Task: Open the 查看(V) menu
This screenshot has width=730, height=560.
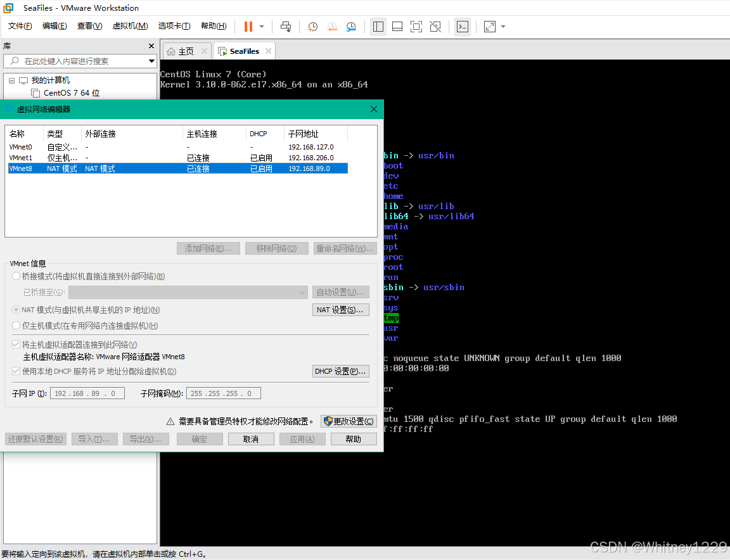Action: pos(90,26)
